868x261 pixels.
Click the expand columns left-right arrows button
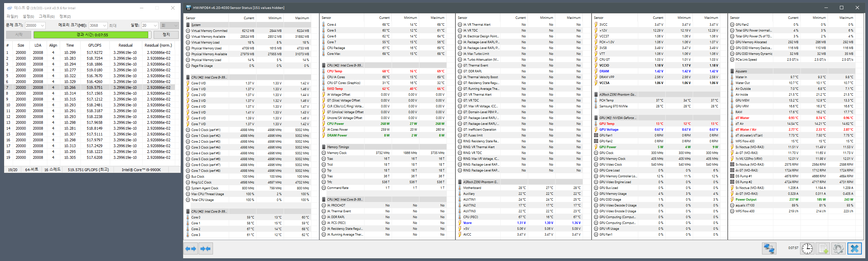coord(191,249)
